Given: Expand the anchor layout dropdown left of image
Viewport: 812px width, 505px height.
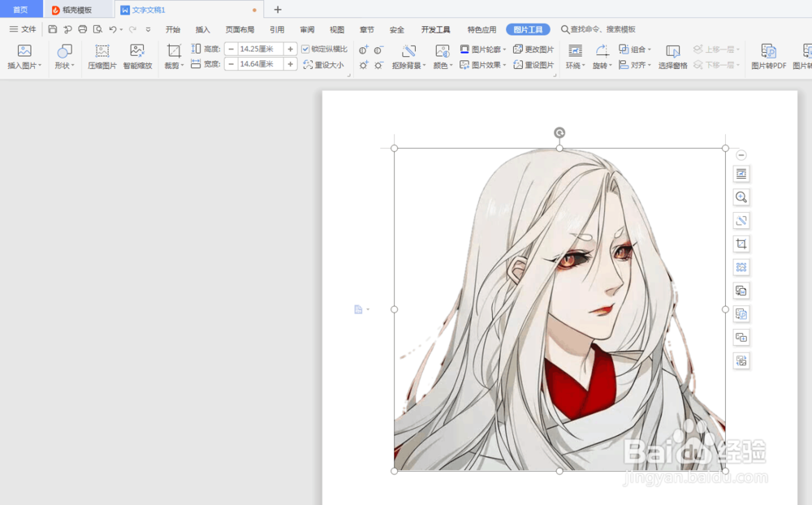Looking at the screenshot, I should pos(368,309).
